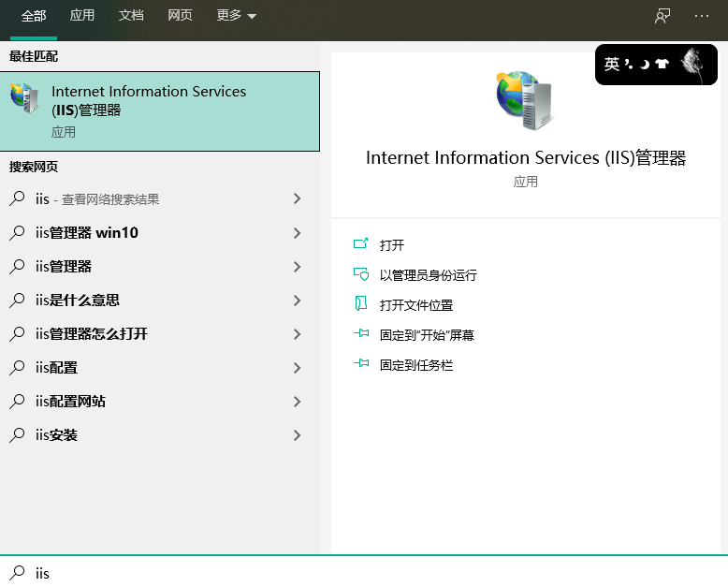This screenshot has height=587, width=728.
Task: Click the punctuation mode icon in IME bar
Action: click(x=629, y=64)
